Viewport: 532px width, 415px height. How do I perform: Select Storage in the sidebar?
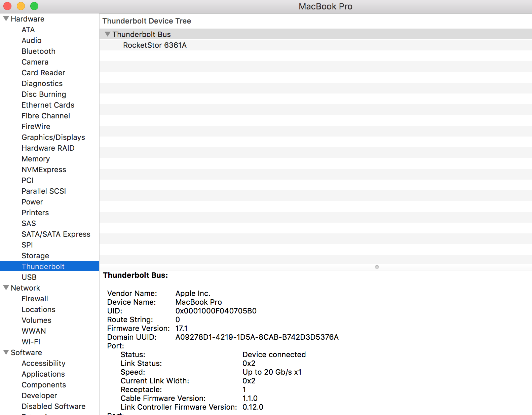[35, 256]
